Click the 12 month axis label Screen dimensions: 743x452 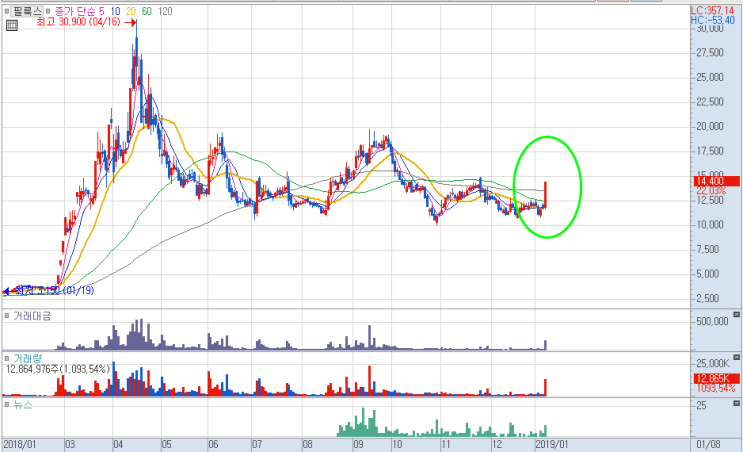(497, 444)
